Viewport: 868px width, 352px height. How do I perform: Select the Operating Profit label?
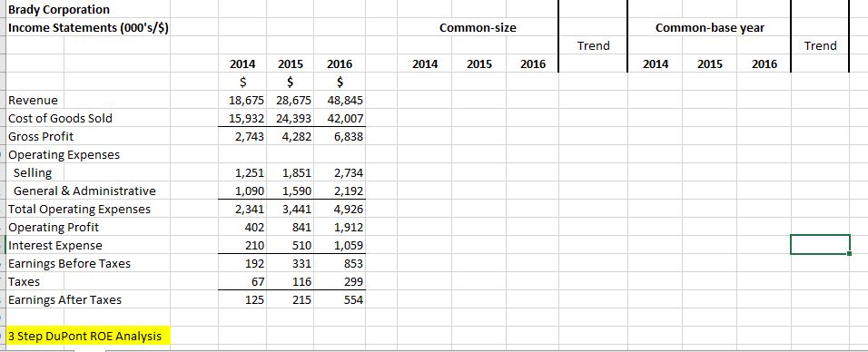click(x=54, y=227)
